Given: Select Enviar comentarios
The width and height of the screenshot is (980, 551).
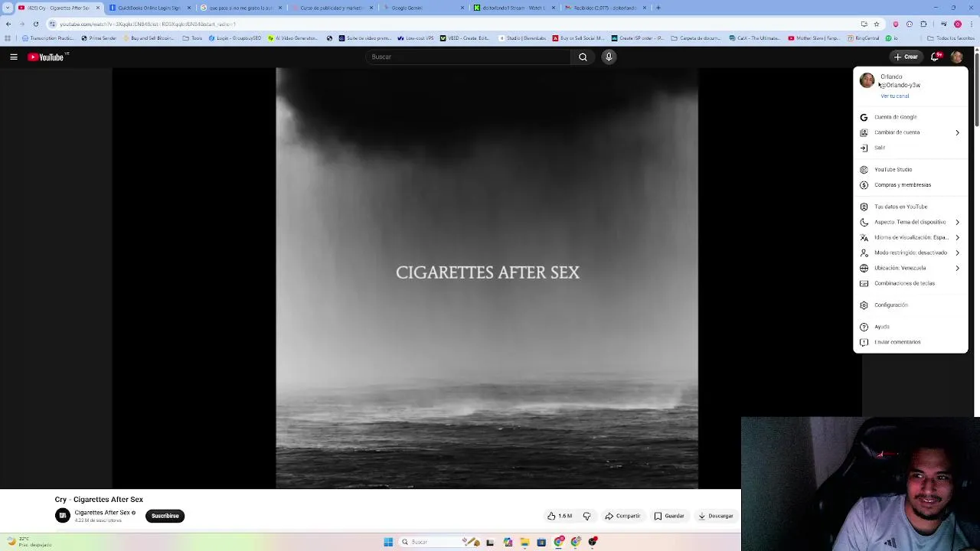Looking at the screenshot, I should pos(910,342).
